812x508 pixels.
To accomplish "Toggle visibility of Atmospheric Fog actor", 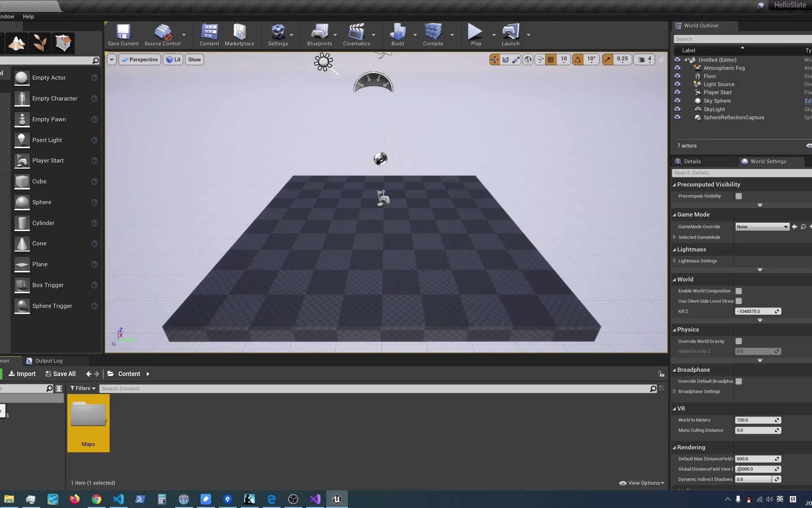I will coord(677,67).
